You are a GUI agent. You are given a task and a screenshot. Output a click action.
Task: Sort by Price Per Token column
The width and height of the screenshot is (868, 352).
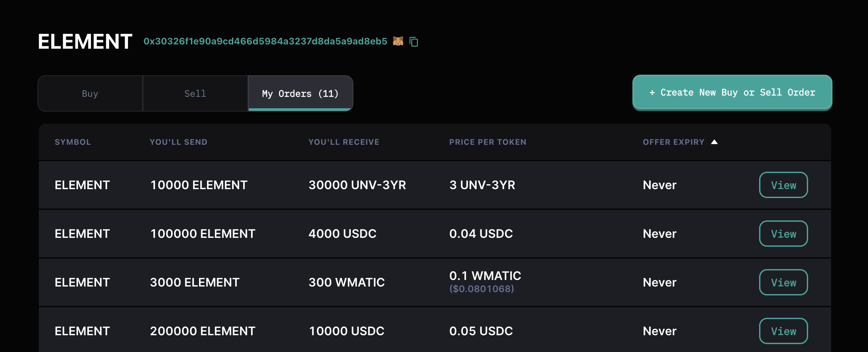pyautogui.click(x=487, y=142)
